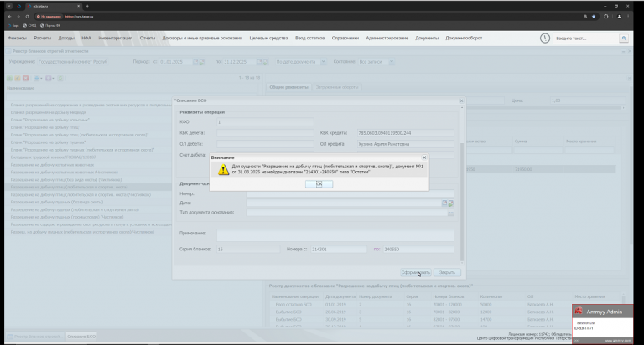This screenshot has height=345, width=644.
Task: Click the refresh icon in the registry toolbar
Action: (60, 78)
